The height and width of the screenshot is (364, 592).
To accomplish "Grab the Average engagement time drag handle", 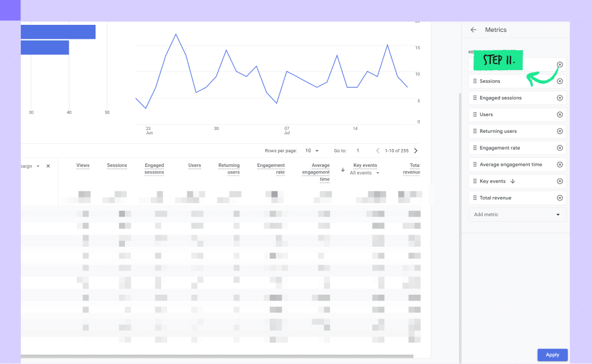I will coord(475,165).
